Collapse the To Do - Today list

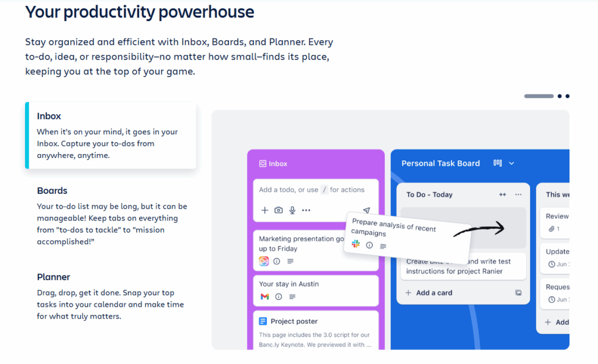(x=503, y=195)
